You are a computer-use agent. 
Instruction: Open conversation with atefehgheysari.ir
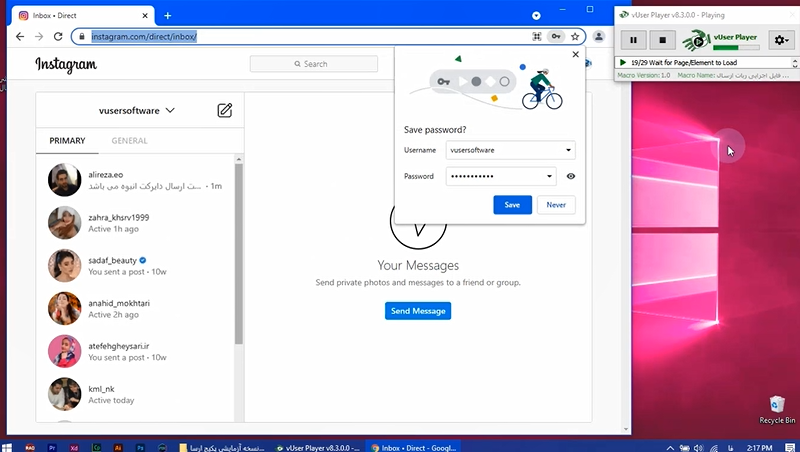(136, 351)
